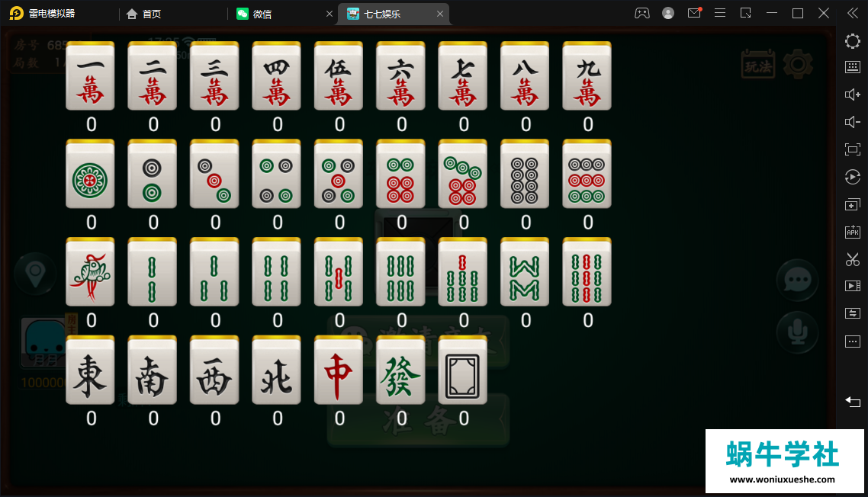Collapse the emulator right sidebar arrows
The image size is (868, 497).
853,13
